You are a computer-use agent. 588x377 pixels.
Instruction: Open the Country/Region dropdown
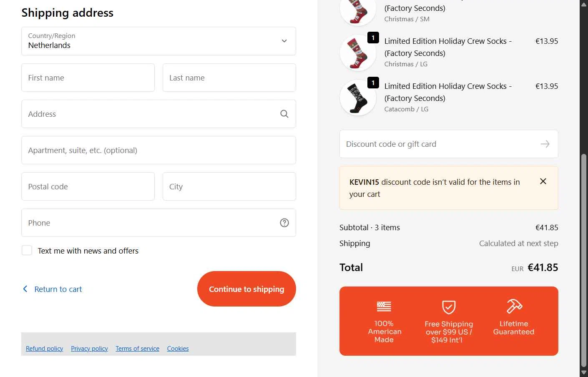[158, 41]
